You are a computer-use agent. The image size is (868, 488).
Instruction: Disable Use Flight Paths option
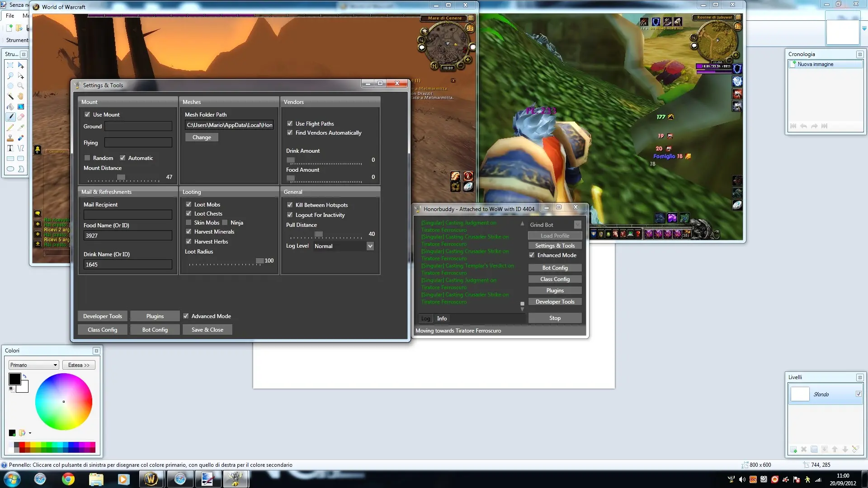pos(290,123)
